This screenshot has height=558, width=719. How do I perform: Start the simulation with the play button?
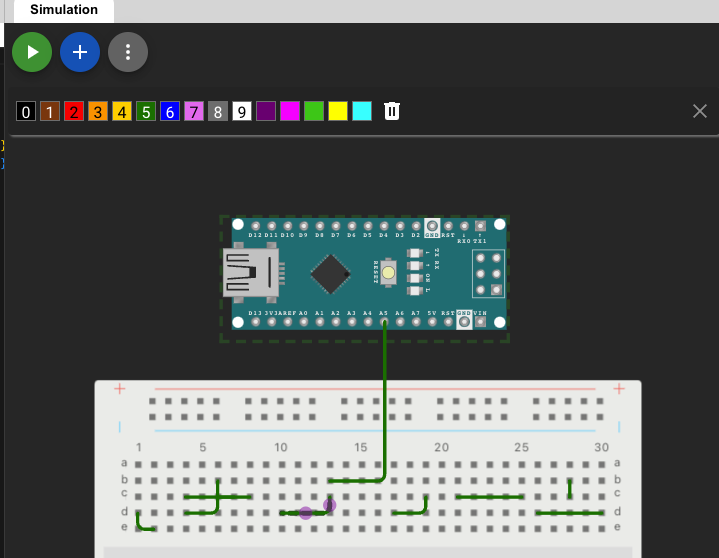pos(32,52)
